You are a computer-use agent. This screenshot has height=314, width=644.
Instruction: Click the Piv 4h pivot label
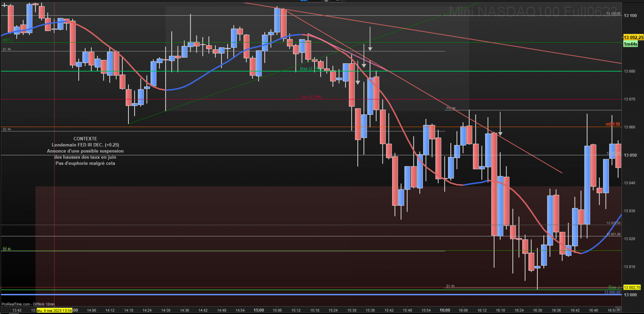451,108
